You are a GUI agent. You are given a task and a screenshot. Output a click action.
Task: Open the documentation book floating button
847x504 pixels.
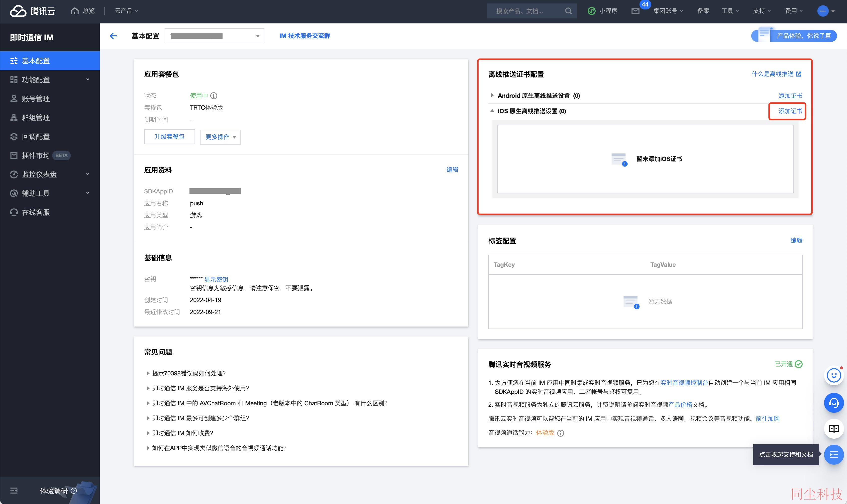(834, 429)
